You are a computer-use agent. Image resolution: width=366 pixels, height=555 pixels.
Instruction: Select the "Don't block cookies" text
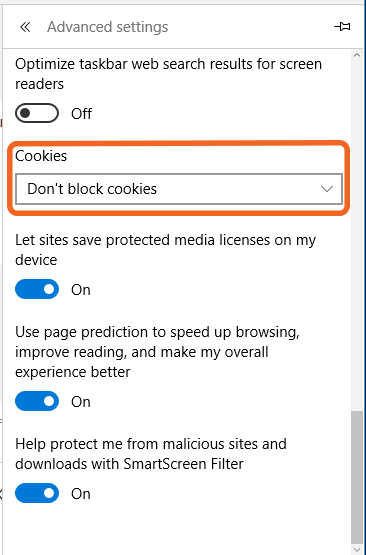point(92,189)
